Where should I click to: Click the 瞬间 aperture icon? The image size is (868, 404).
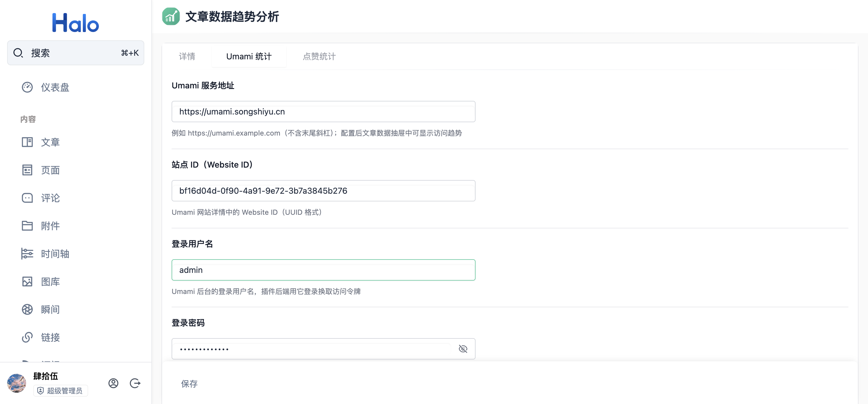pyautogui.click(x=27, y=309)
